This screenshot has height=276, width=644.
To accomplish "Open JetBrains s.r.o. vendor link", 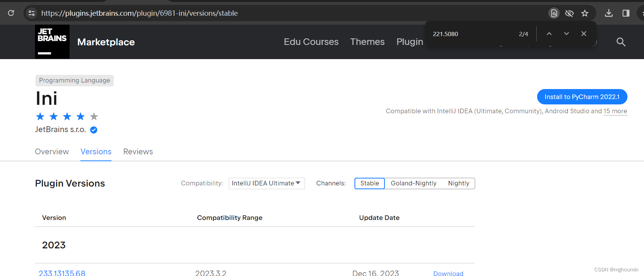I will 60,130.
